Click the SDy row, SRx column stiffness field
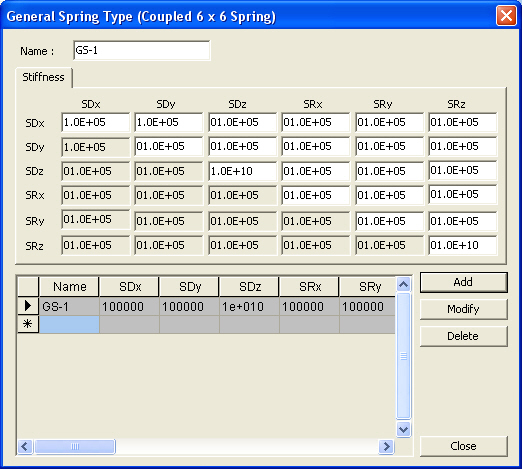This screenshot has width=522, height=469. [315, 146]
